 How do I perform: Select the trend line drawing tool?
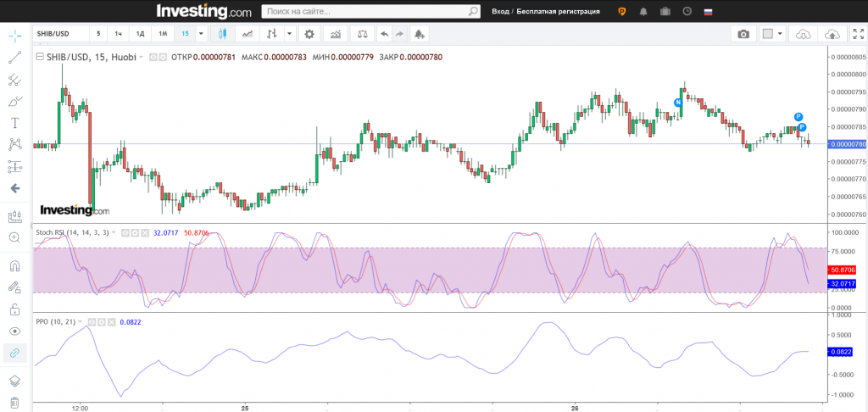click(14, 58)
